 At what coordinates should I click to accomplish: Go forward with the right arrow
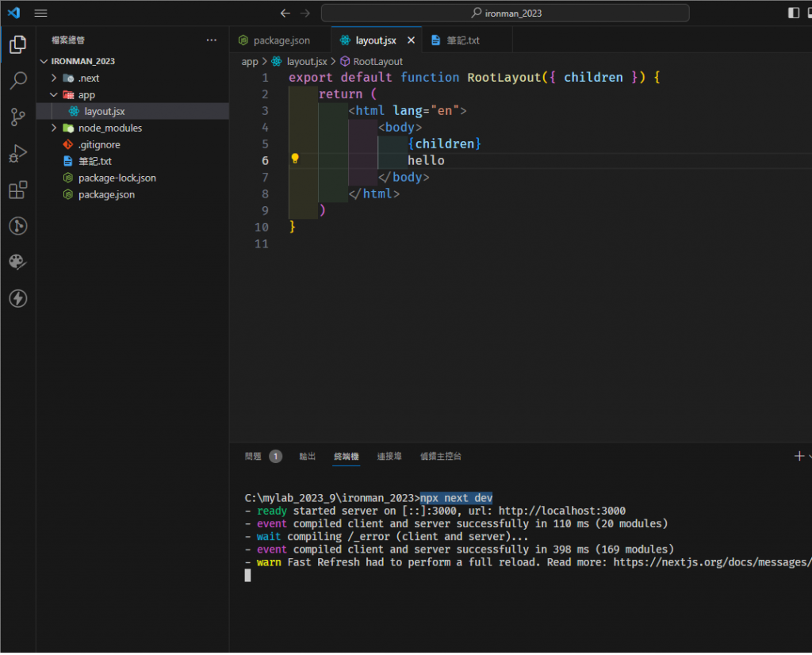(305, 13)
